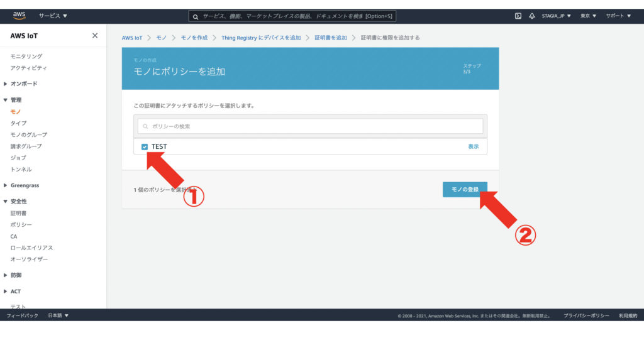Click the モノの登録 button
Viewport: 644px width, 338px height.
pyautogui.click(x=464, y=189)
